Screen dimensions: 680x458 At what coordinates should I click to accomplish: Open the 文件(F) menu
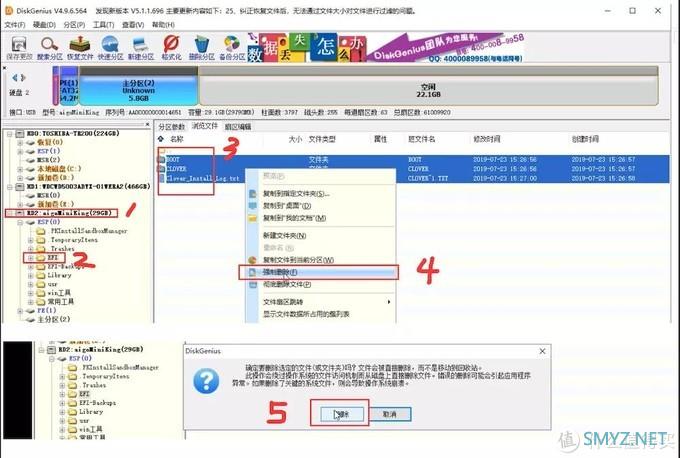point(15,25)
